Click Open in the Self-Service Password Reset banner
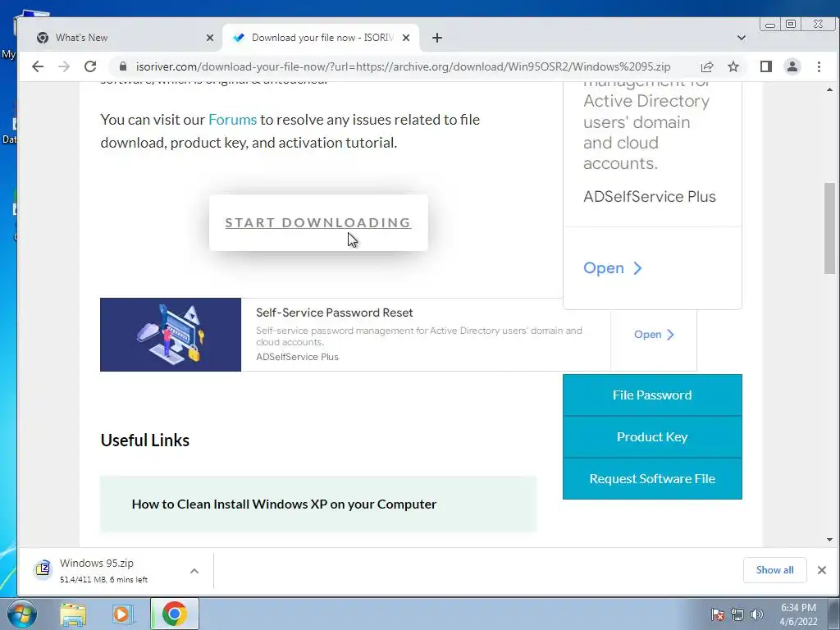840x630 pixels. click(x=654, y=335)
